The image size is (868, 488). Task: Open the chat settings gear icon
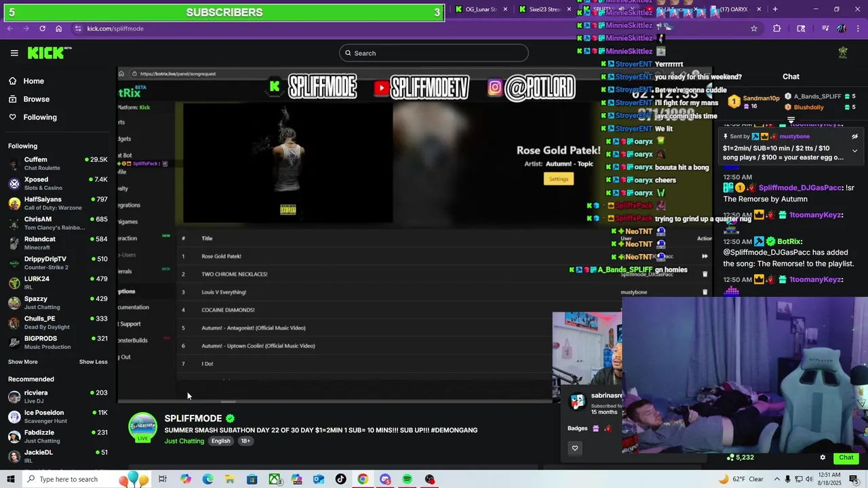[x=823, y=457]
